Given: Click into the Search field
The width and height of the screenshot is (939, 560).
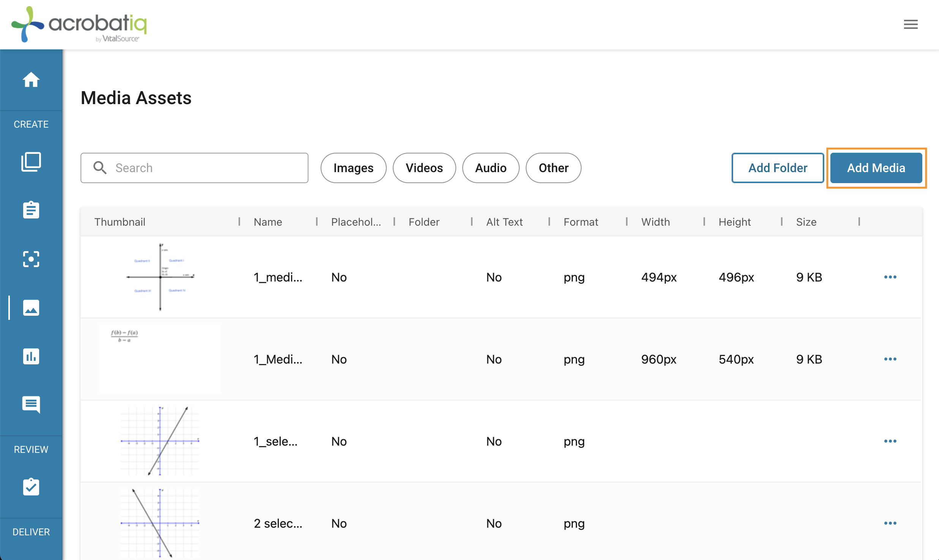Looking at the screenshot, I should click(194, 168).
